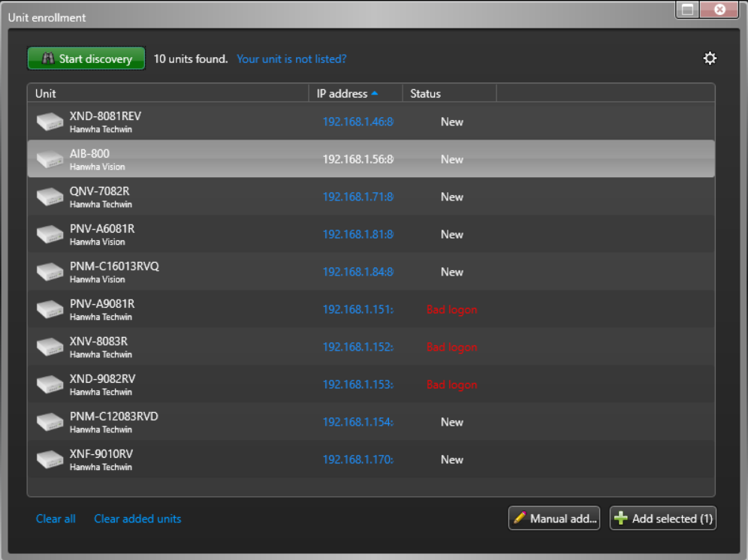Screen dimensions: 748x560
Task: Open IP link 192.168.1.154
Action: click(x=358, y=422)
